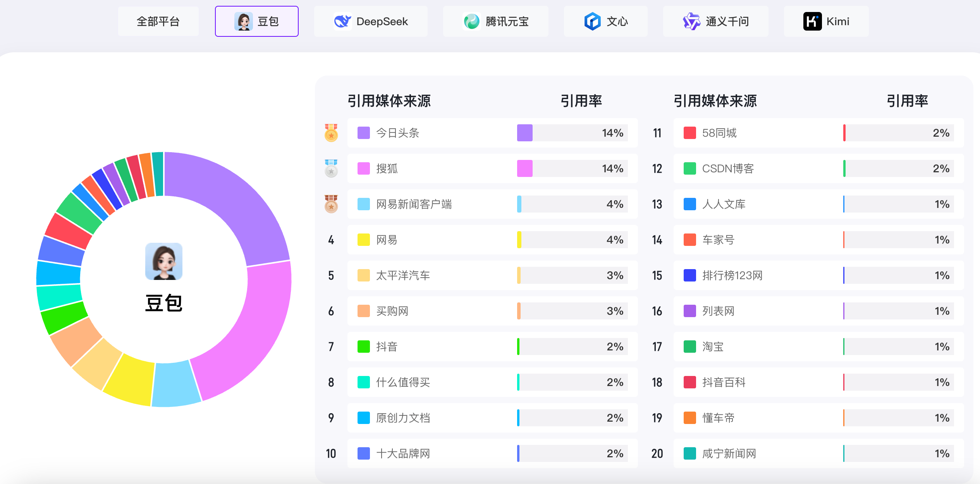Click the 今日头条 source row label
The height and width of the screenshot is (484, 980).
(x=398, y=133)
